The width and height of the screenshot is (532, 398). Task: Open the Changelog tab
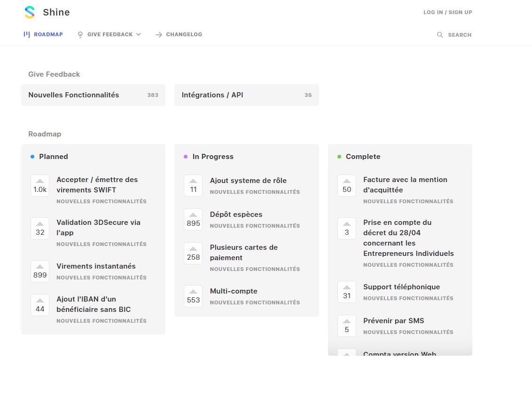184,34
